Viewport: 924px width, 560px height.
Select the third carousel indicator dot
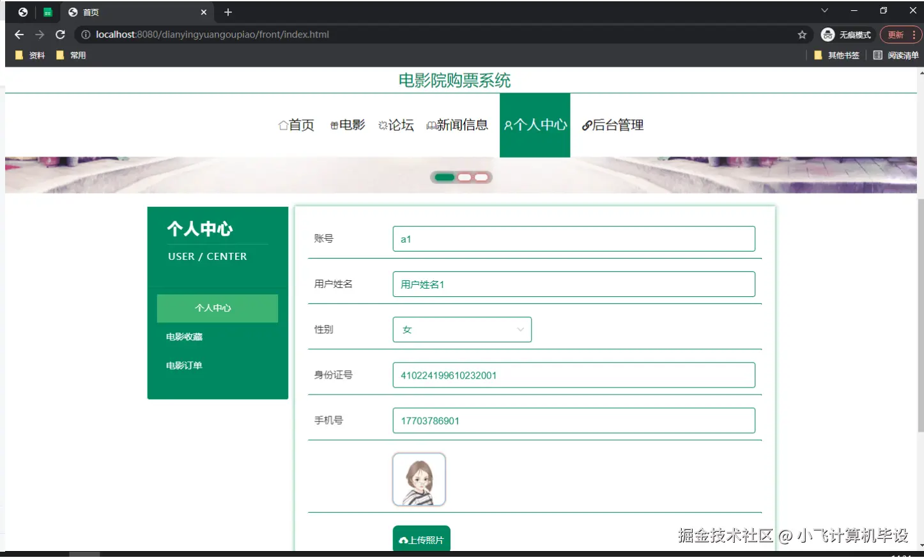pyautogui.click(x=481, y=177)
